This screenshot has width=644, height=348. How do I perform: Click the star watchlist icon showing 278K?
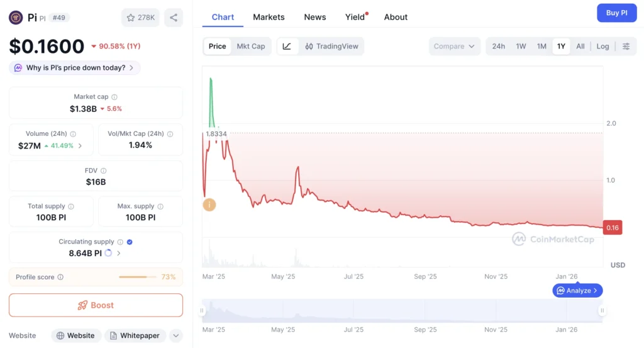(140, 18)
